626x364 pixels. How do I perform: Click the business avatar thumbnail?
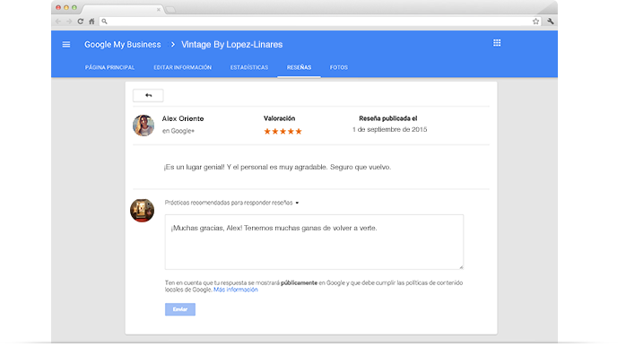pos(142,211)
